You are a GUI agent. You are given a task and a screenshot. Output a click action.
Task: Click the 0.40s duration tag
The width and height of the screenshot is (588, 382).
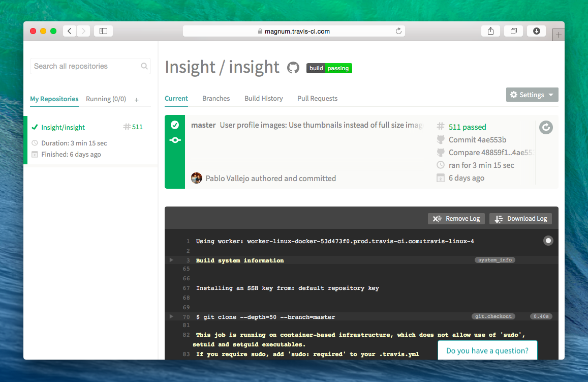541,316
